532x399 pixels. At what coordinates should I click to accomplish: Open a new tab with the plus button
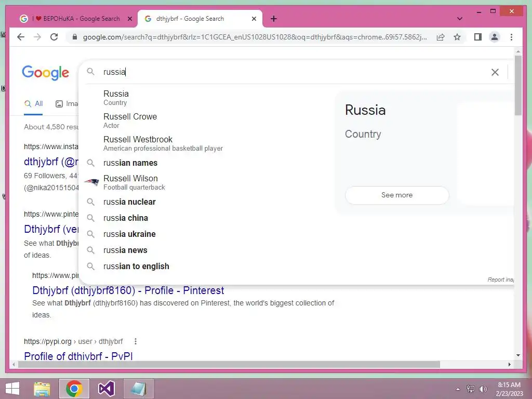[x=273, y=19]
